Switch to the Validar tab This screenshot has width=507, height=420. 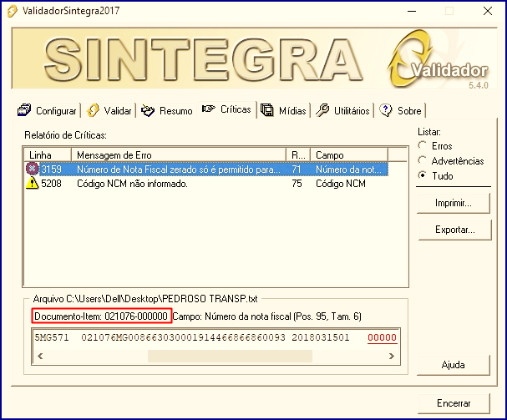point(109,110)
